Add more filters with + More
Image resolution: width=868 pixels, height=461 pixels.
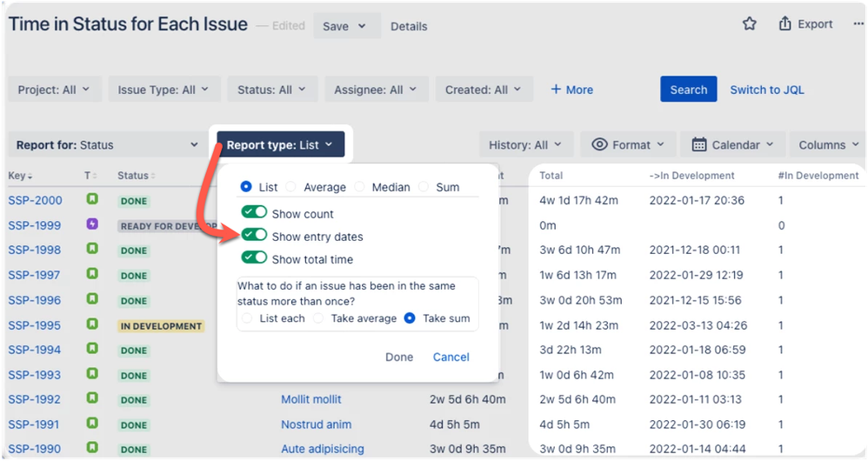[x=571, y=90]
